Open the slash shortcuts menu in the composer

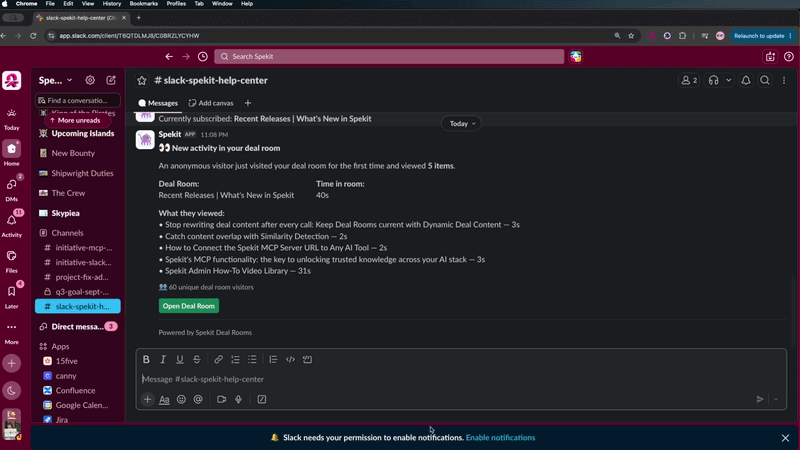262,399
